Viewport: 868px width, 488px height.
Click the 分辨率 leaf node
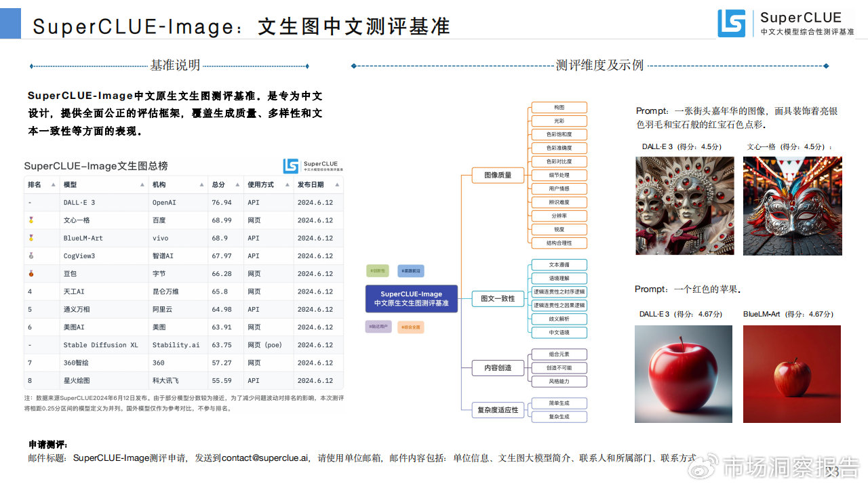pyautogui.click(x=559, y=216)
